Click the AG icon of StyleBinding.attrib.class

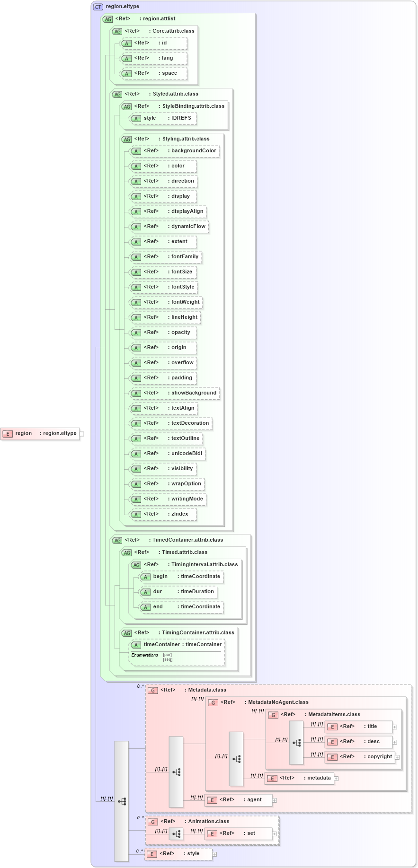click(126, 107)
